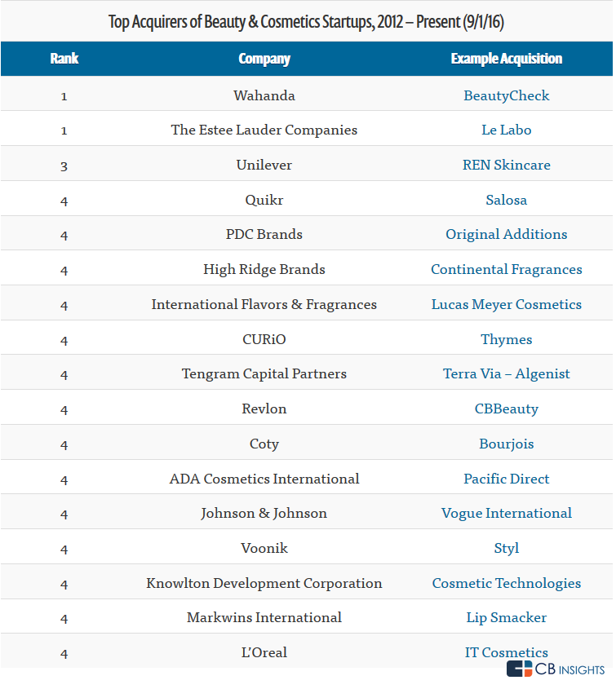Open the BeautyCheck acquisition link
The image size is (616, 689).
coord(506,95)
